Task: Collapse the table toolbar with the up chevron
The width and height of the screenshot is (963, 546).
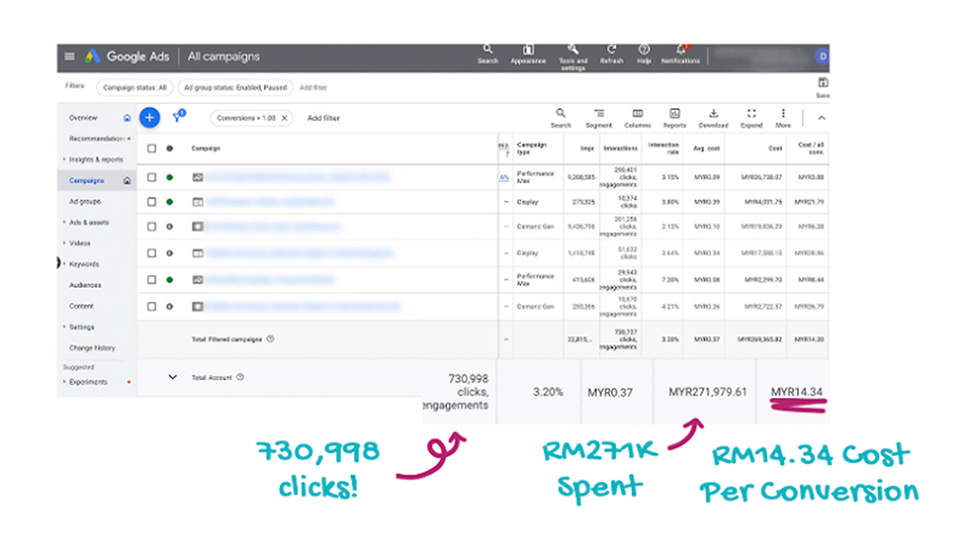Action: 821,117
